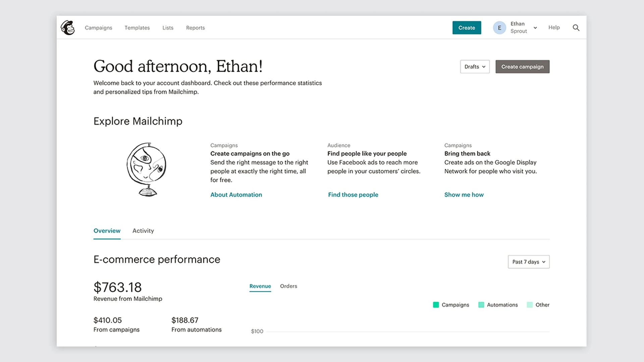This screenshot has height=362, width=644.
Task: Open the Drafts dropdown
Action: [x=474, y=67]
